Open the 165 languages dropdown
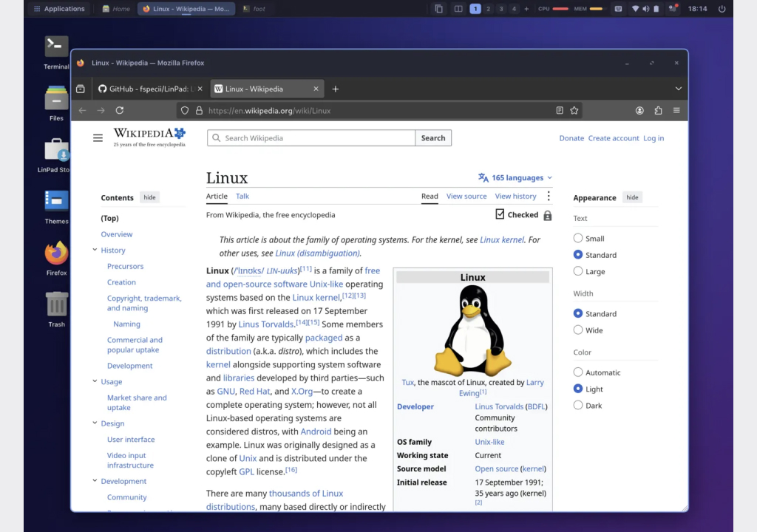The height and width of the screenshot is (532, 757). click(515, 177)
